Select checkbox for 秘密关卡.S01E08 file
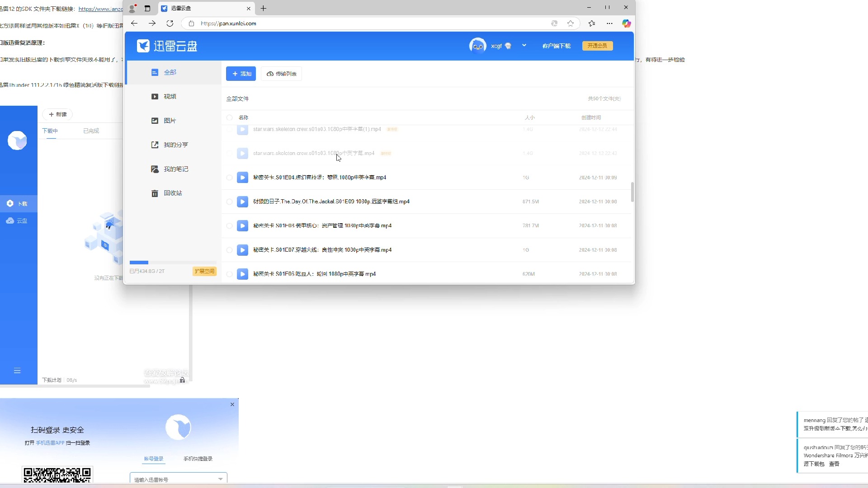 point(229,226)
